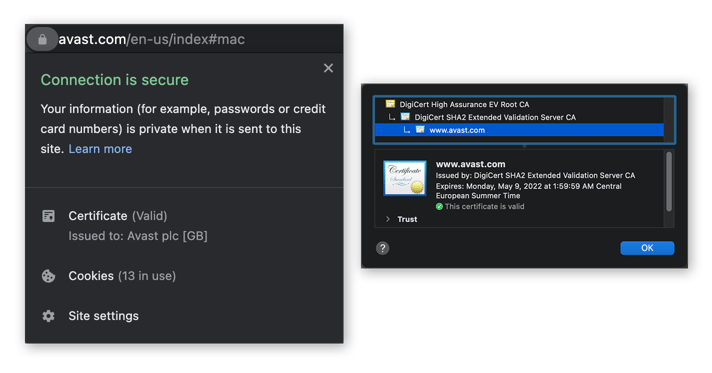Click the 'Connection is secure' heading

coord(114,80)
